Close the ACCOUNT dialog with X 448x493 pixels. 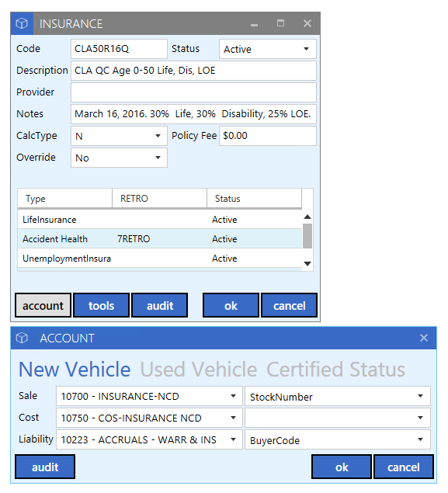423,338
